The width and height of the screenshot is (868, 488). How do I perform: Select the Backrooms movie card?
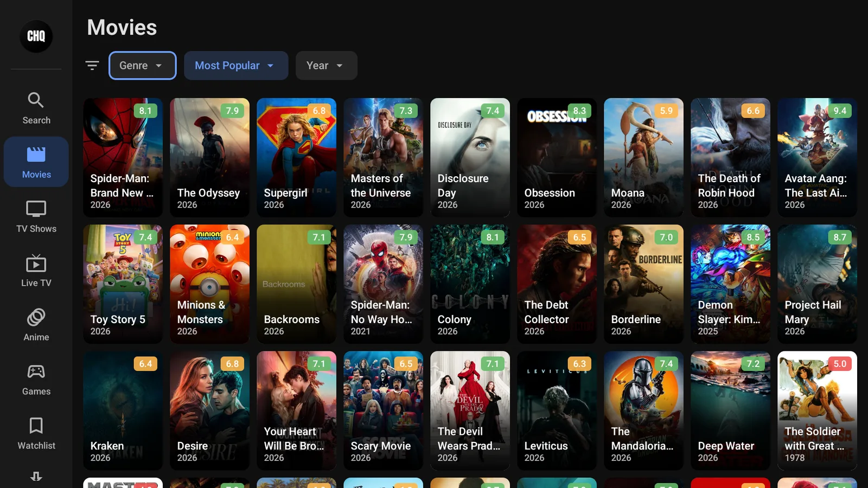(297, 284)
